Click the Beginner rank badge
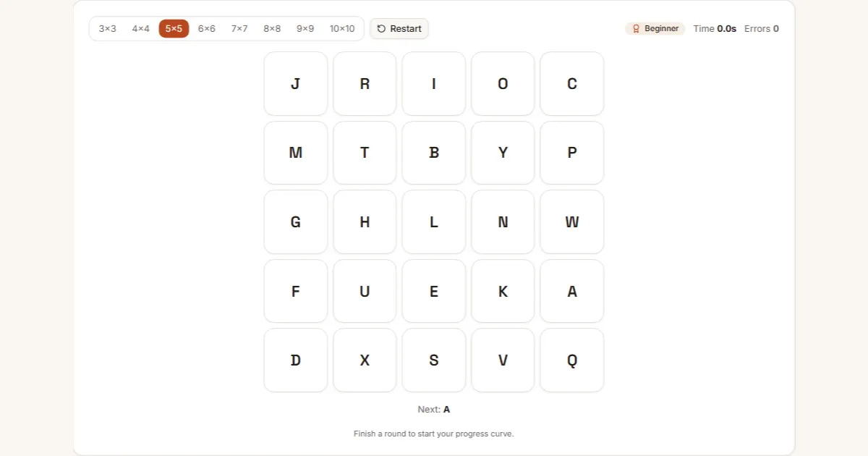Image resolution: width=868 pixels, height=456 pixels. (x=655, y=29)
